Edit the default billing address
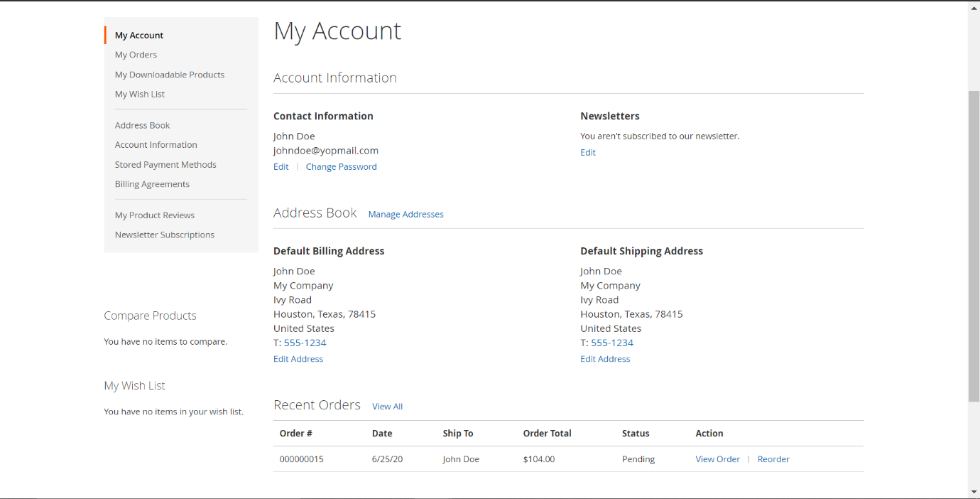The width and height of the screenshot is (980, 499). 298,359
